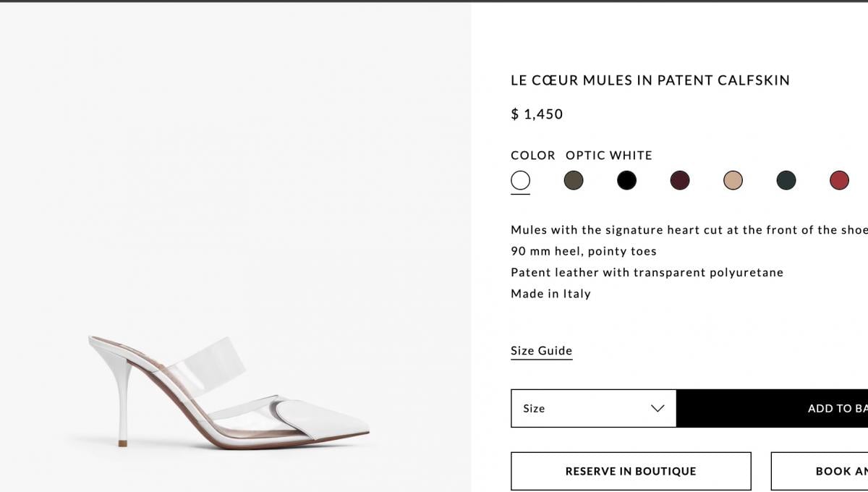Select the burgundy color swatch

(680, 180)
